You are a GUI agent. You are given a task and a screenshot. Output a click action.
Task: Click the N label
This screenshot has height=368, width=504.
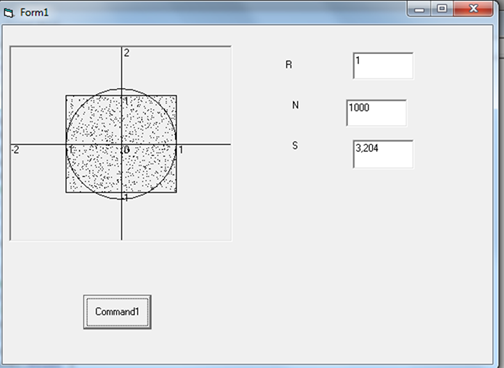295,105
